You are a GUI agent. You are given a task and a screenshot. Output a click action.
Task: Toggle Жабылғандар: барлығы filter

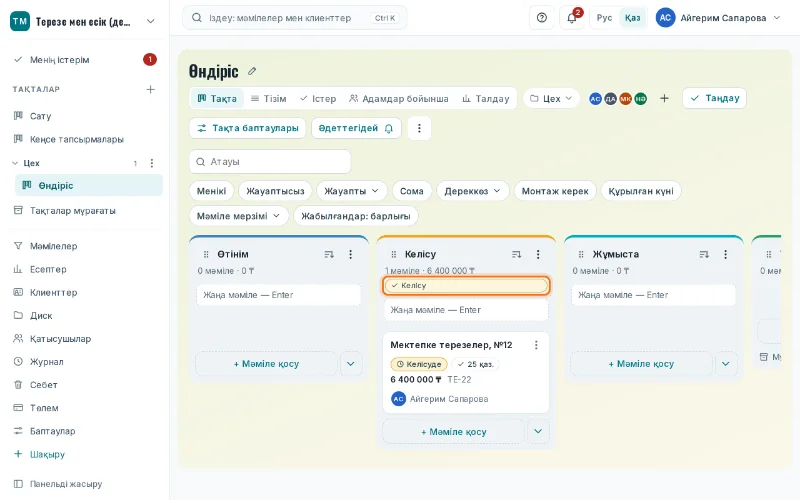click(356, 216)
